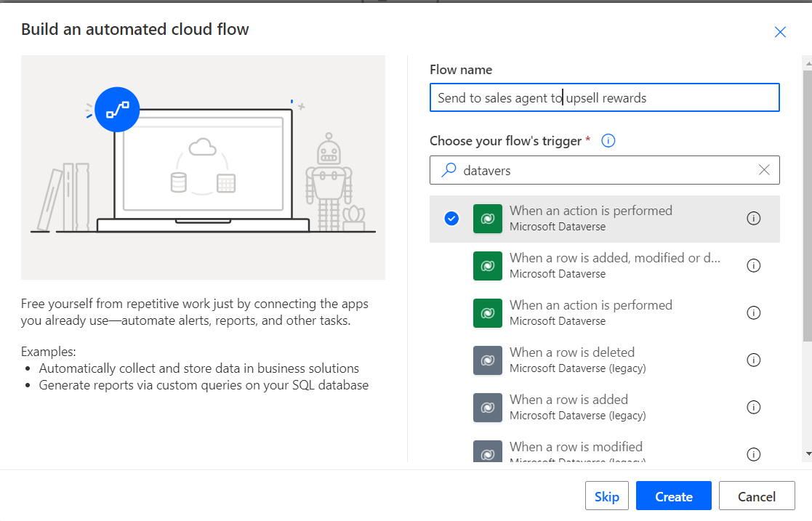Click info icon beside Choose your flow's trigger
Viewport: 812px width, 521px height.
[x=609, y=141]
